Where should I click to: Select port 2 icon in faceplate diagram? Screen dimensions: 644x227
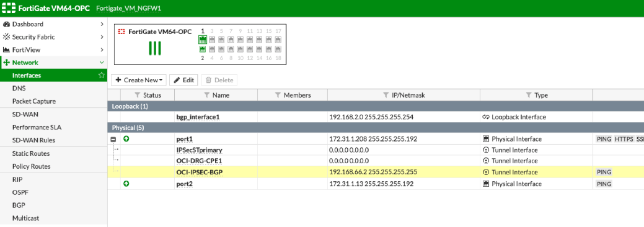tap(203, 49)
